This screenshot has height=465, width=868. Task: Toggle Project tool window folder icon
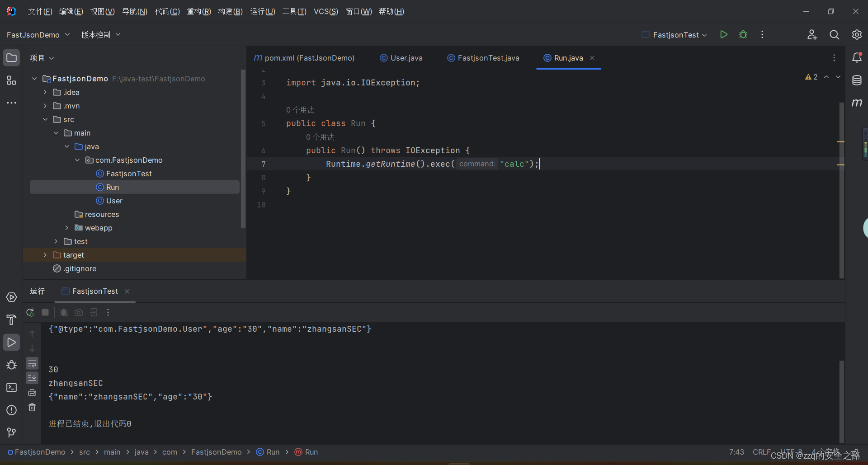11,58
